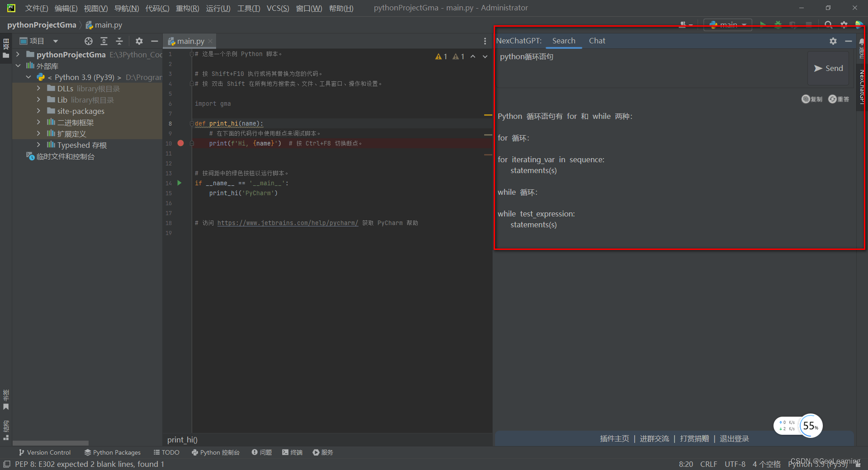868x470 pixels.
Task: Expand the Lib folder
Action: point(39,100)
